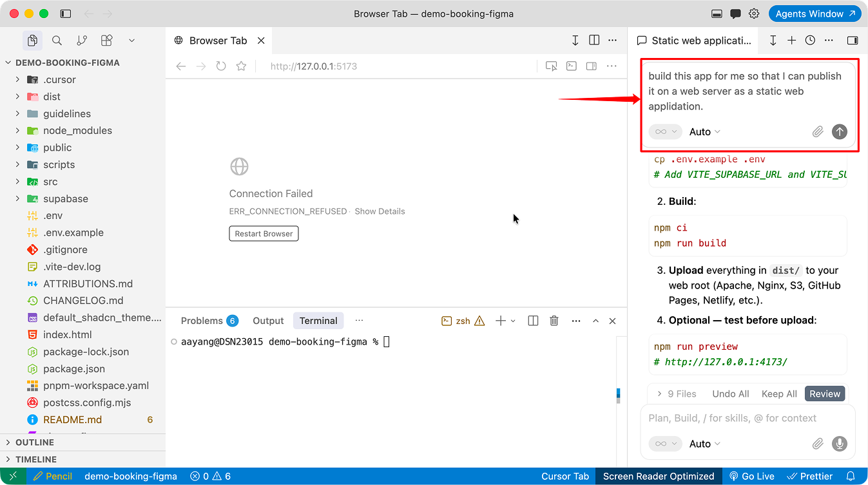Click Go Live in status bar

[751, 477]
